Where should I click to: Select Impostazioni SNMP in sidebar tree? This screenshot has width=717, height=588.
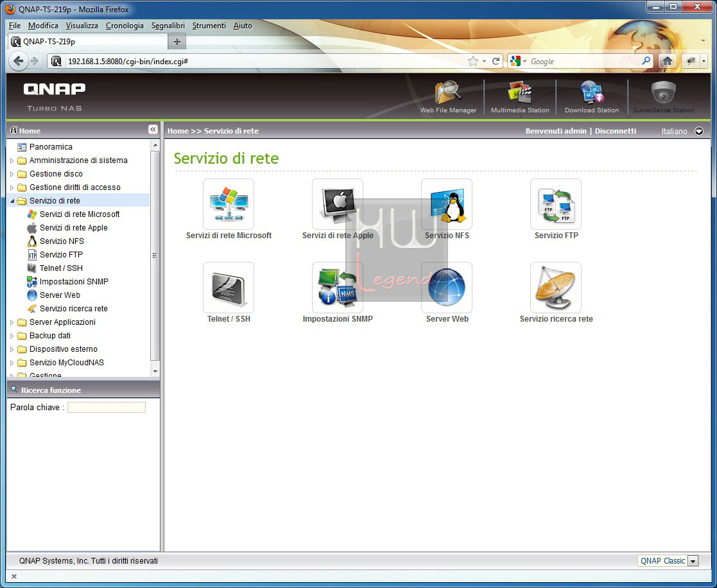tap(74, 282)
